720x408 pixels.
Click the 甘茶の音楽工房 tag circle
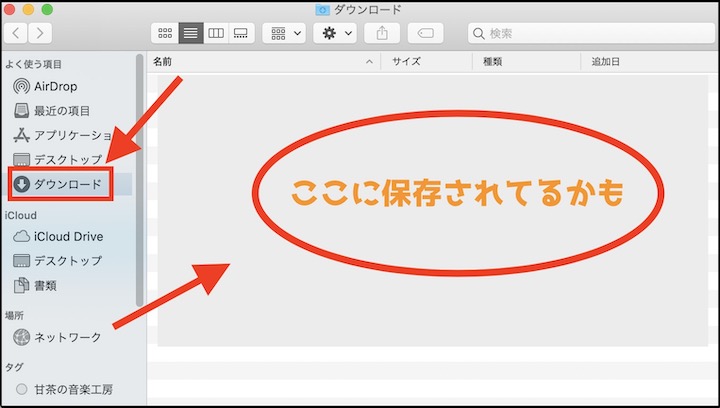pyautogui.click(x=22, y=389)
